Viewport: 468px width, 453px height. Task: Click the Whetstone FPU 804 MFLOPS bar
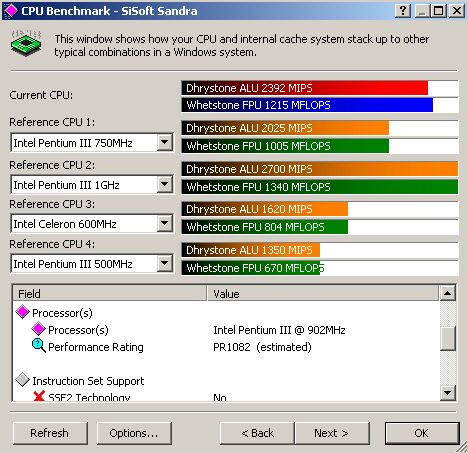[264, 227]
